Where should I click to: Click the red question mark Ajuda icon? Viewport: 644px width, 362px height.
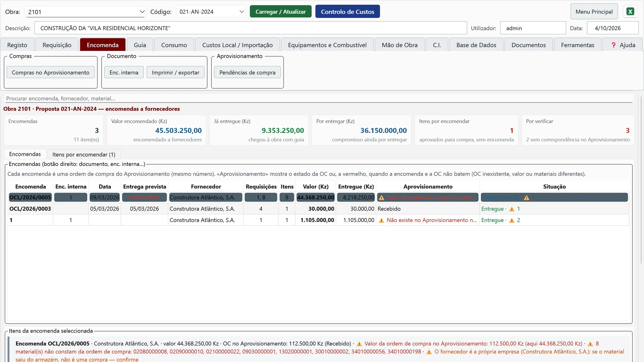[613, 45]
